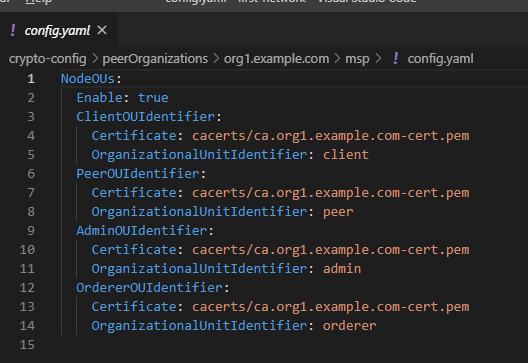Click the PeerOUIdentifier key
Screen dimensions: 528x363
coord(138,174)
